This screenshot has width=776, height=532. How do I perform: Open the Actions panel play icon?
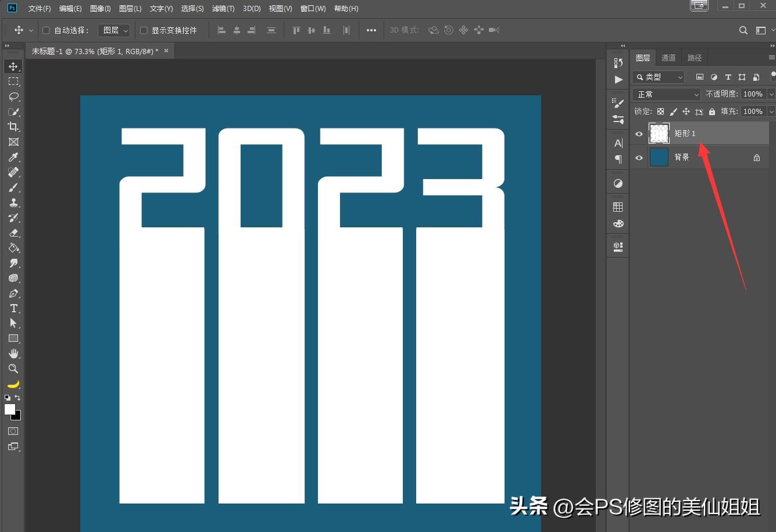618,80
